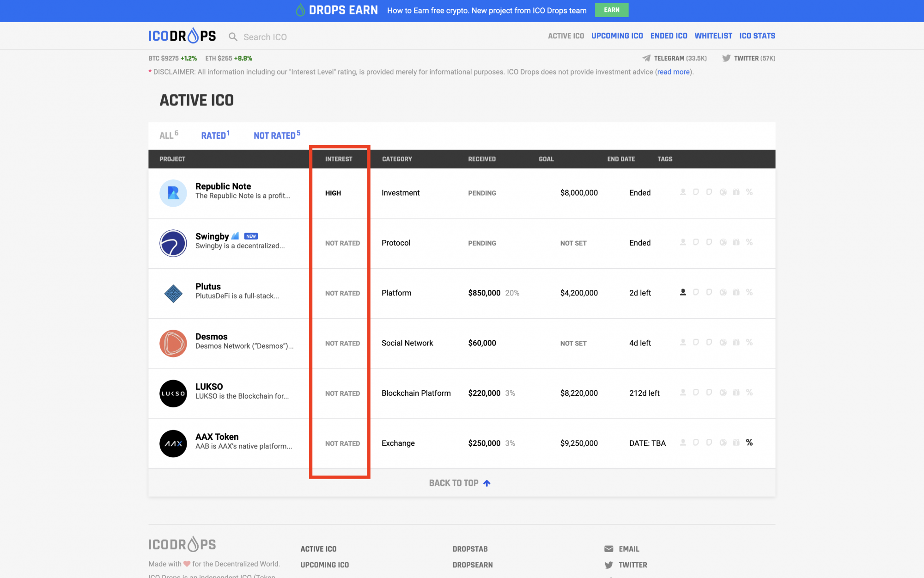Viewport: 924px width, 578px height.
Task: Click the DROPS EARN banner title
Action: coord(343,10)
